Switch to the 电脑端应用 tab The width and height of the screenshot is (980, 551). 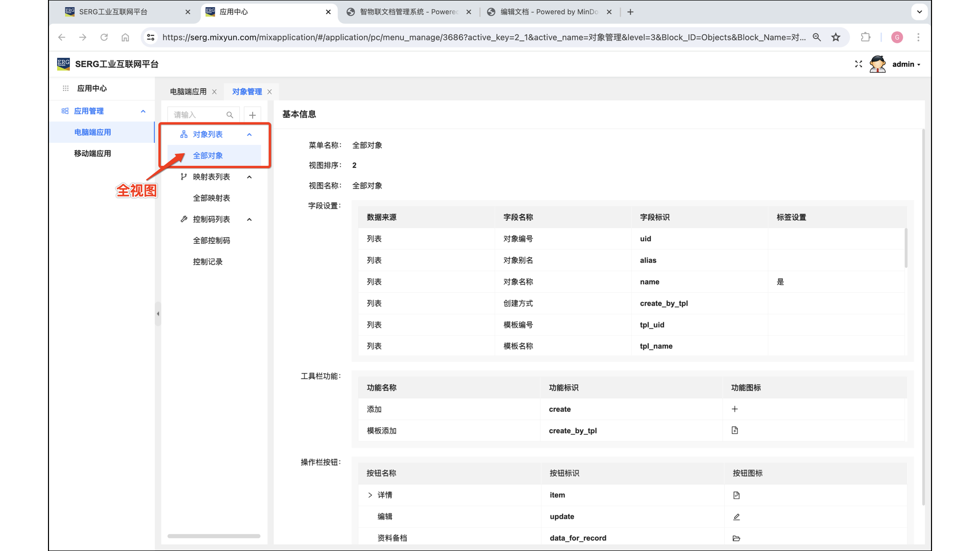tap(188, 92)
